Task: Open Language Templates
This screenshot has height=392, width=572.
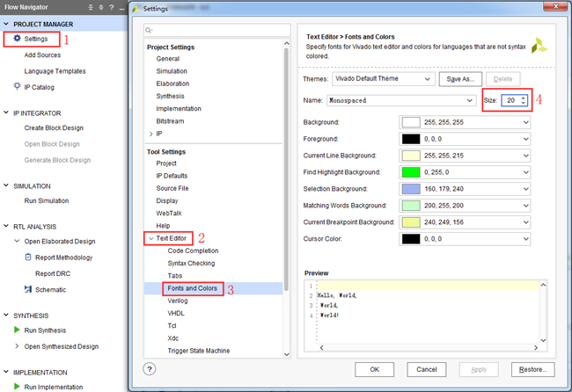Action: coord(55,70)
